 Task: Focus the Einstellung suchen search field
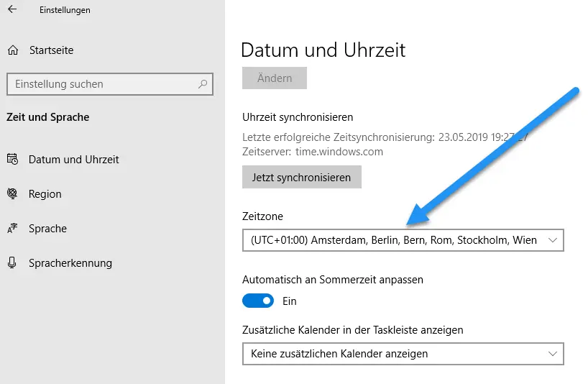coord(101,84)
